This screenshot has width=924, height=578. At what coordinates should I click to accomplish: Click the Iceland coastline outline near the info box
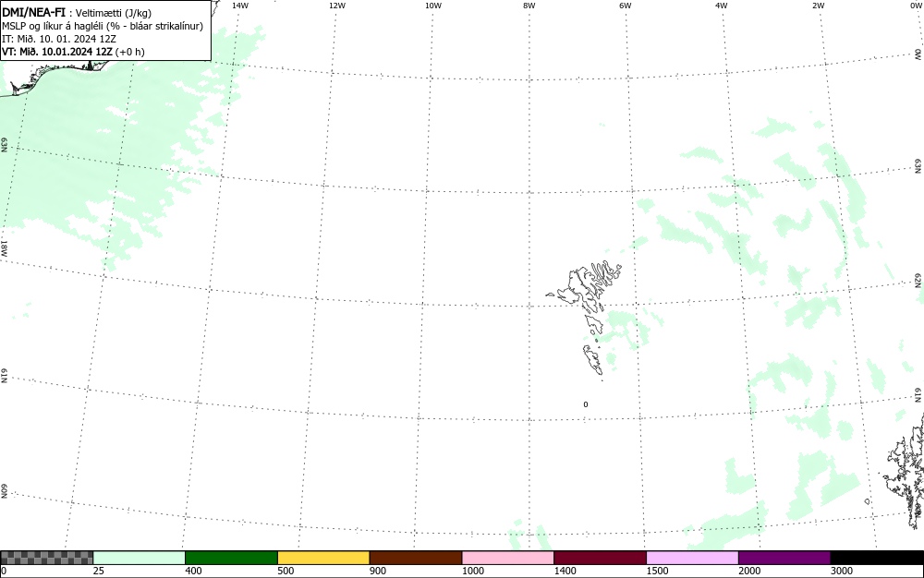point(53,78)
